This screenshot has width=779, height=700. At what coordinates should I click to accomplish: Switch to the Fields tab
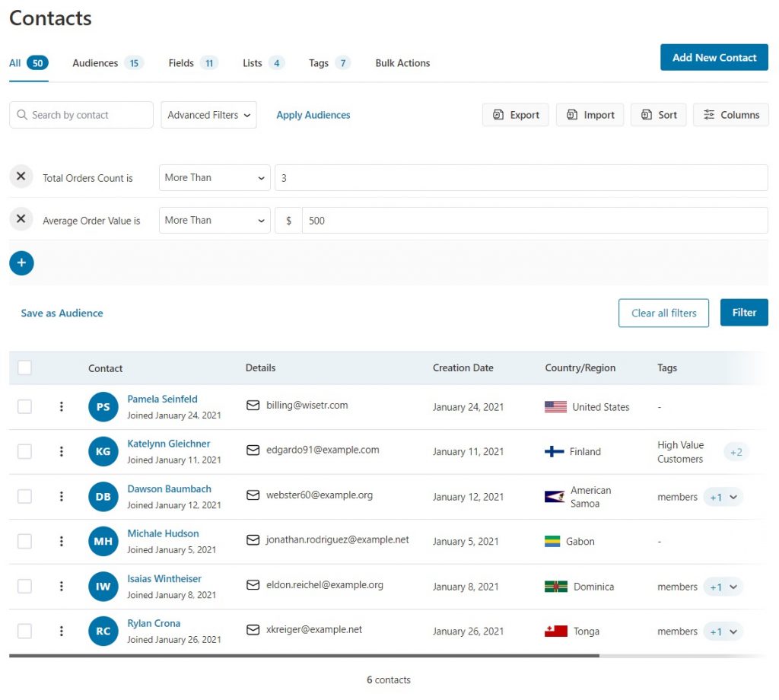193,63
